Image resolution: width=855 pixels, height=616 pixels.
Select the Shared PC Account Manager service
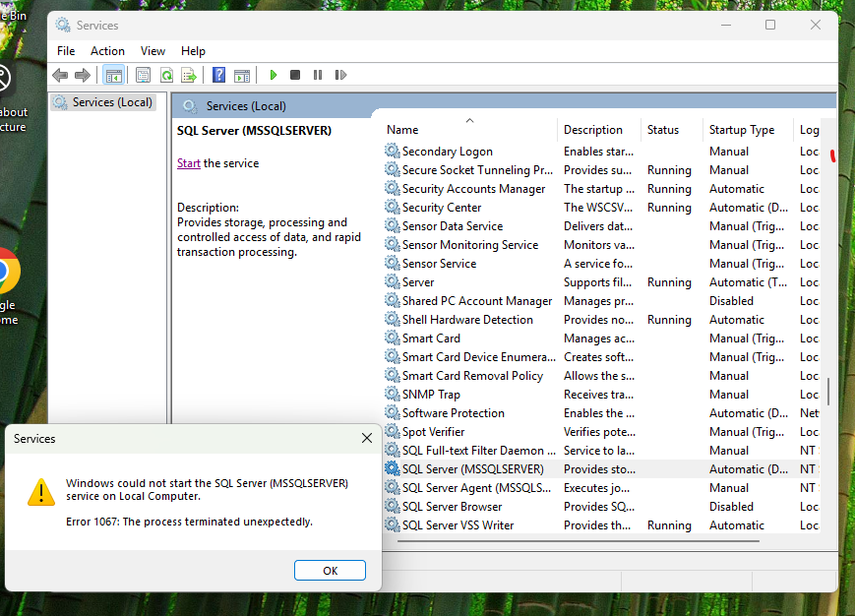(x=601, y=301)
